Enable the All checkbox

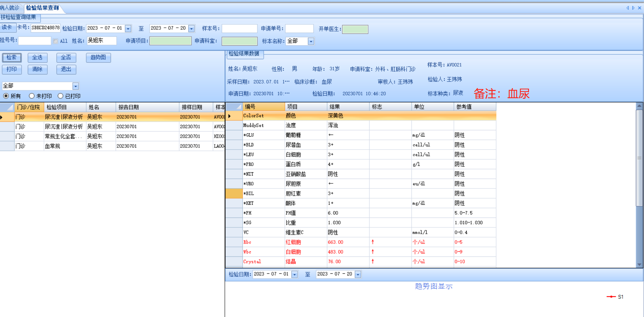[x=55, y=41]
